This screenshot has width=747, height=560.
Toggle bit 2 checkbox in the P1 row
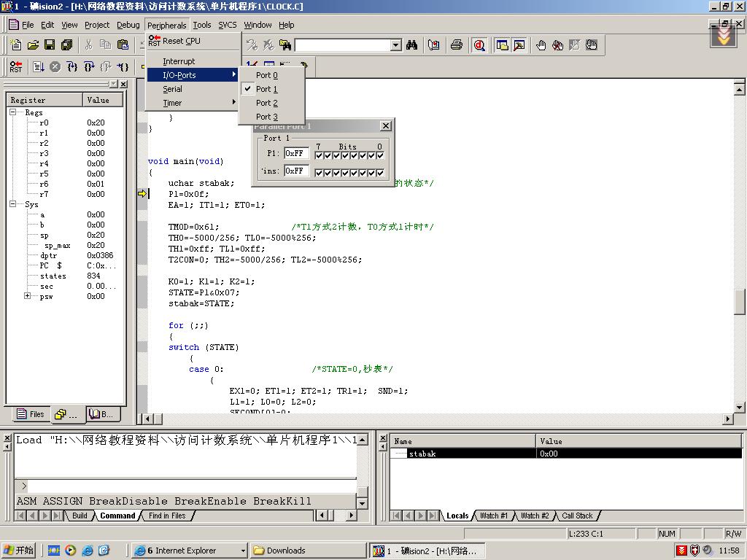click(363, 155)
